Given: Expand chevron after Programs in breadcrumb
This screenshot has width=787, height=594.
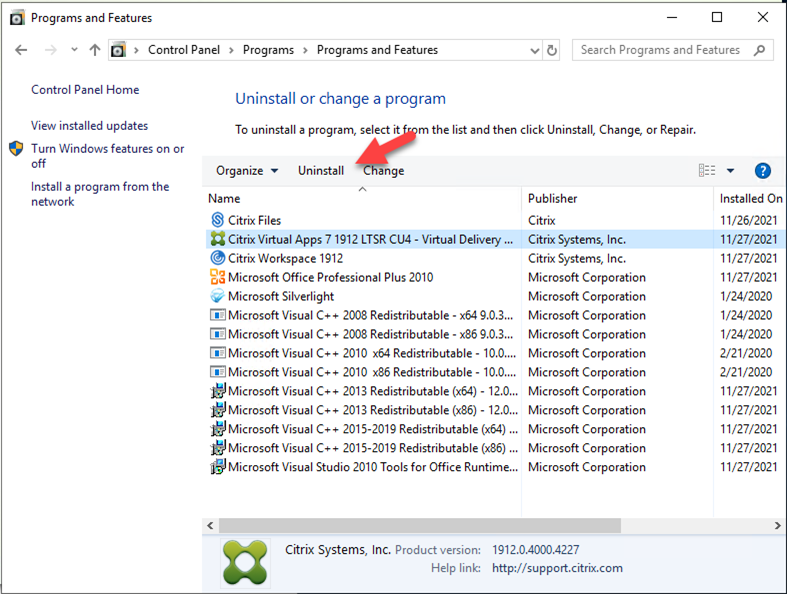Looking at the screenshot, I should click(x=305, y=50).
